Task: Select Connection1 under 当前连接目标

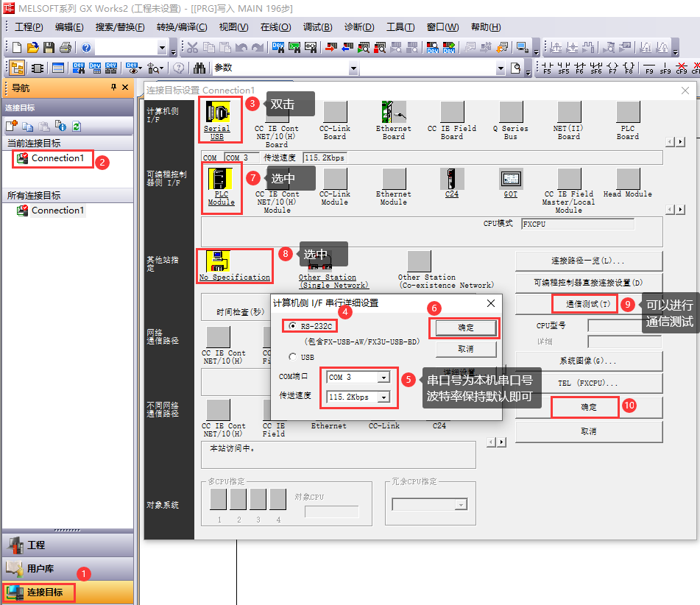Action: point(51,158)
